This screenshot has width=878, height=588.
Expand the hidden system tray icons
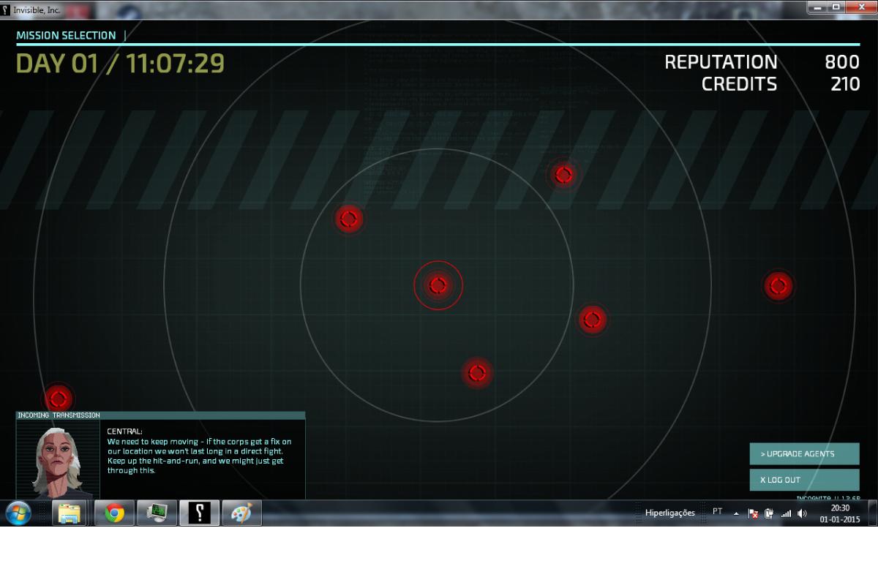click(737, 513)
